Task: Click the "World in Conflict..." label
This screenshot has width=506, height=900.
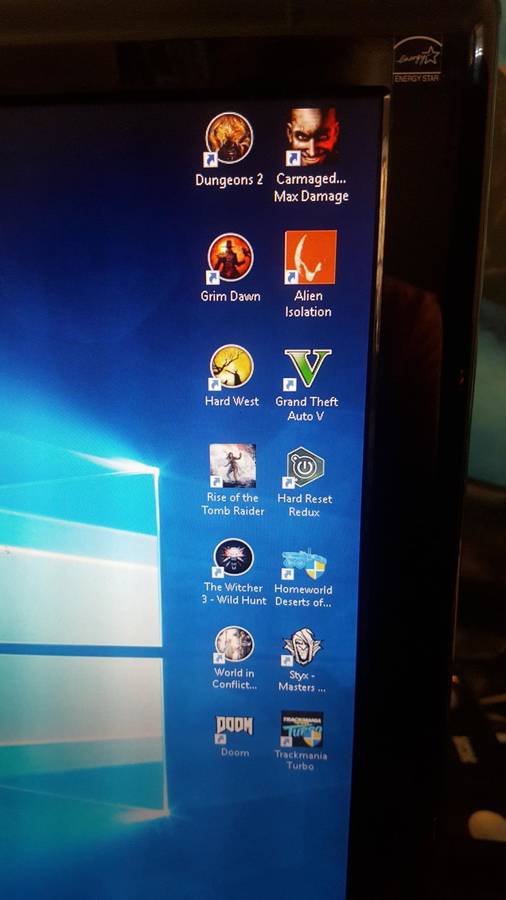Action: 234,678
